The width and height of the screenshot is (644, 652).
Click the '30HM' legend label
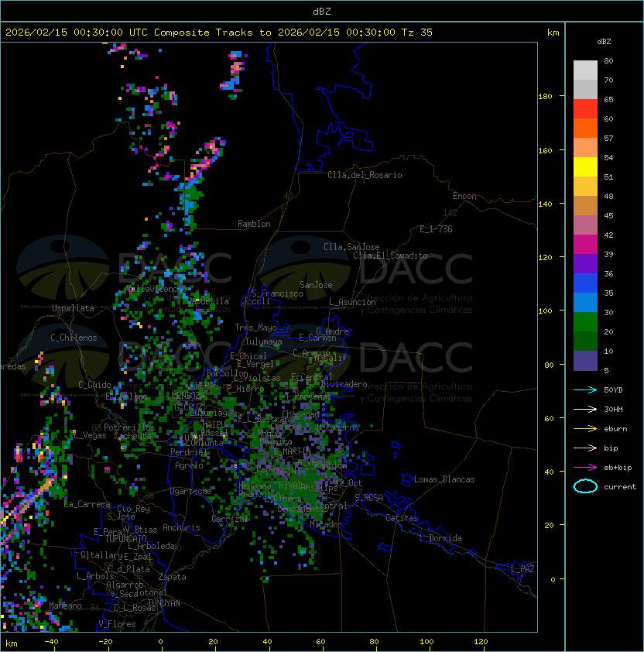613,409
